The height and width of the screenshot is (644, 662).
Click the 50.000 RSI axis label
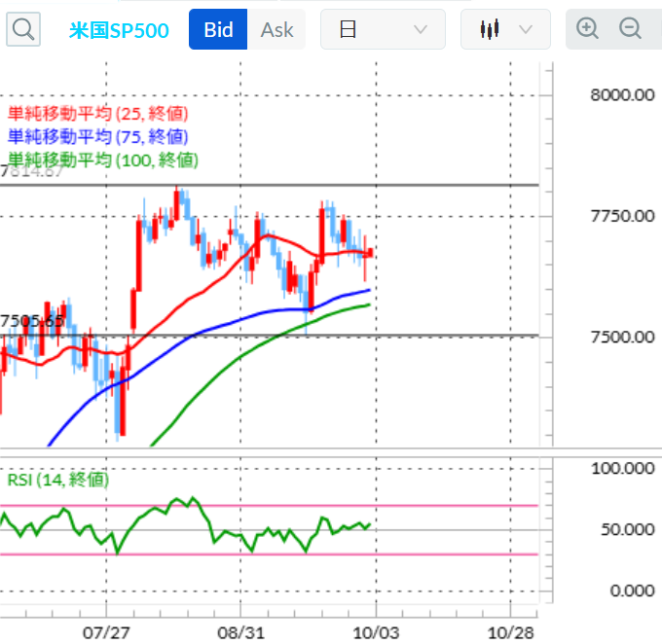tap(628, 529)
